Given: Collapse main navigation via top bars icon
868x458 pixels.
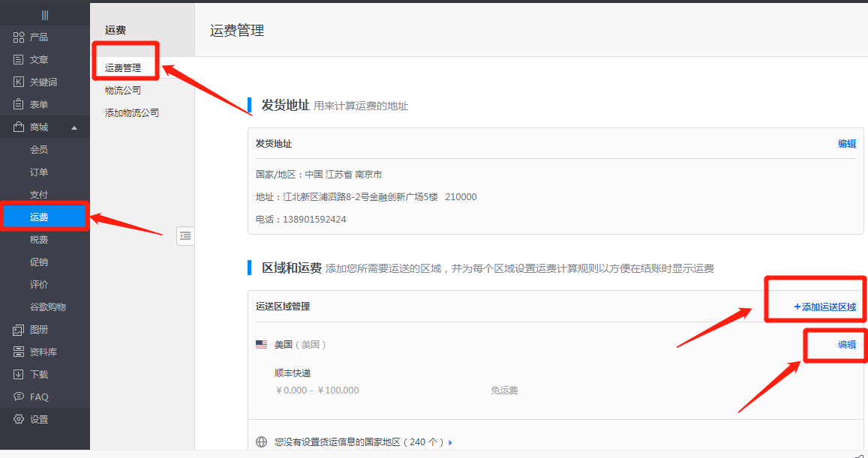Looking at the screenshot, I should click(x=45, y=15).
